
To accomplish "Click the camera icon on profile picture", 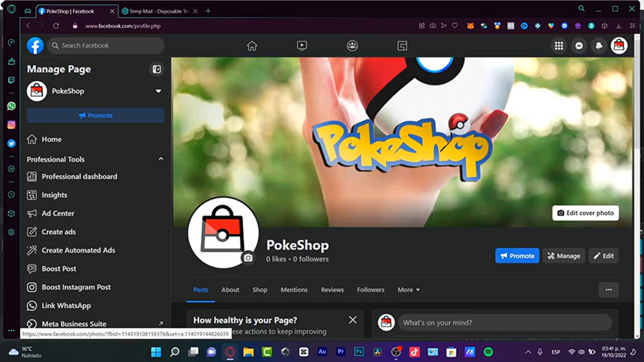I will pyautogui.click(x=248, y=258).
